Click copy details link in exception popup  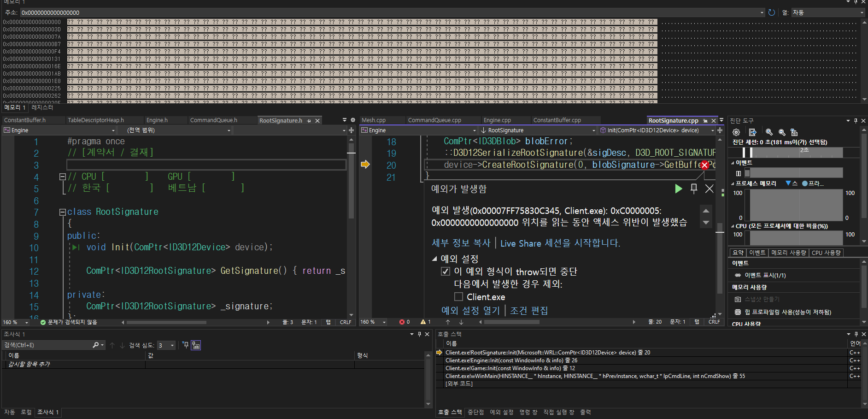click(x=461, y=243)
